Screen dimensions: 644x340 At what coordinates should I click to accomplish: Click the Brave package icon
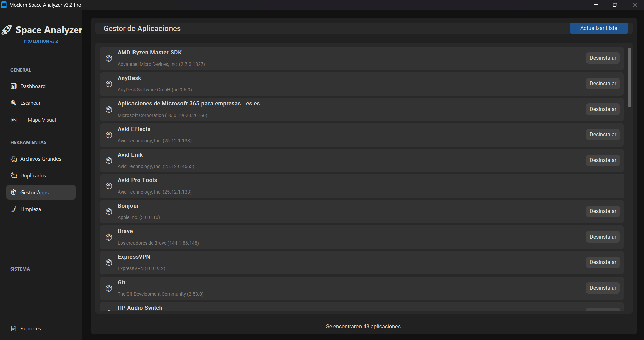pos(108,237)
